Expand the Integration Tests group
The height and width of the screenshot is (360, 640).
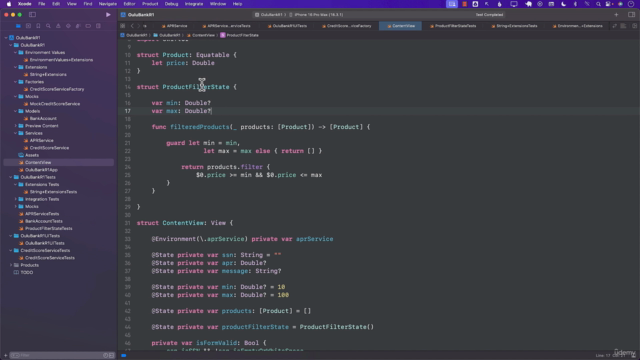(x=16, y=199)
